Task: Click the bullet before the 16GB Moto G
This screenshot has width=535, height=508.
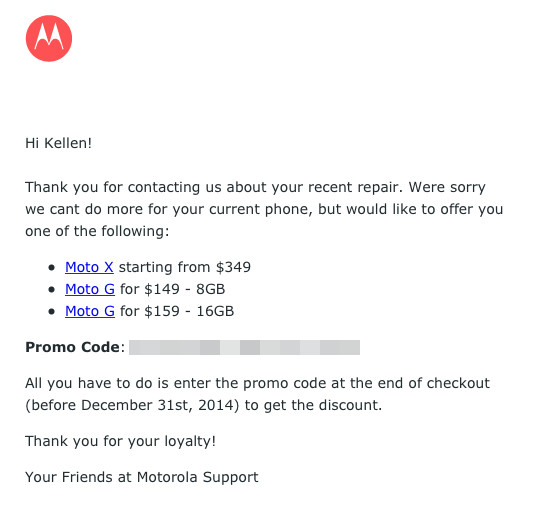Action: [52, 311]
